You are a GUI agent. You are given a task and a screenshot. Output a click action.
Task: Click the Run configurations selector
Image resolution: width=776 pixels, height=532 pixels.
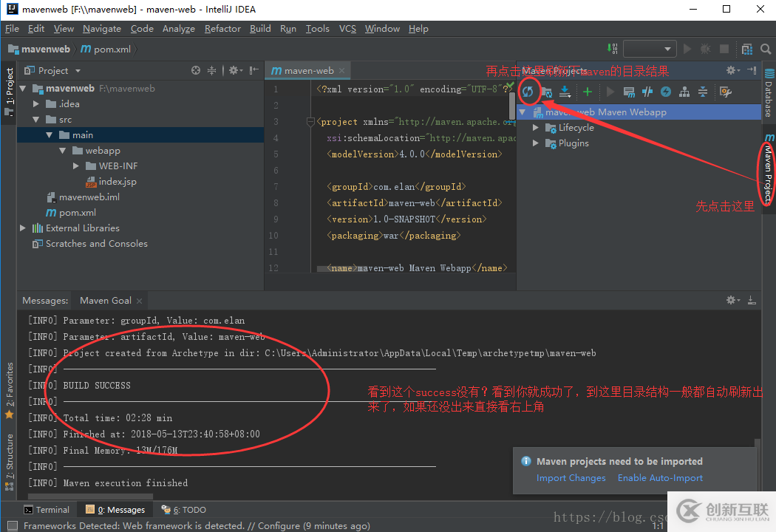click(649, 49)
